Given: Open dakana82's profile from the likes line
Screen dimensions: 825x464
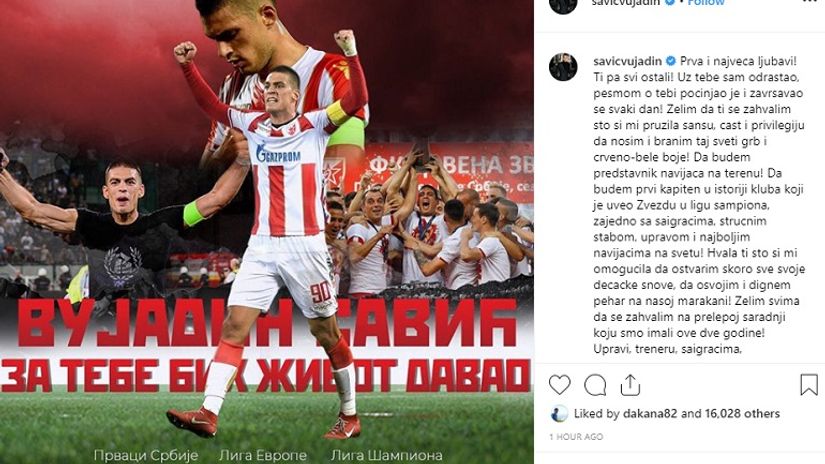Looking at the screenshot, I should 649,414.
